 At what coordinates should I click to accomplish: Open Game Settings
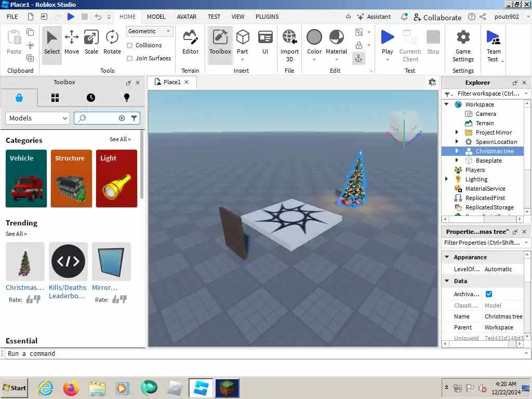[463, 46]
